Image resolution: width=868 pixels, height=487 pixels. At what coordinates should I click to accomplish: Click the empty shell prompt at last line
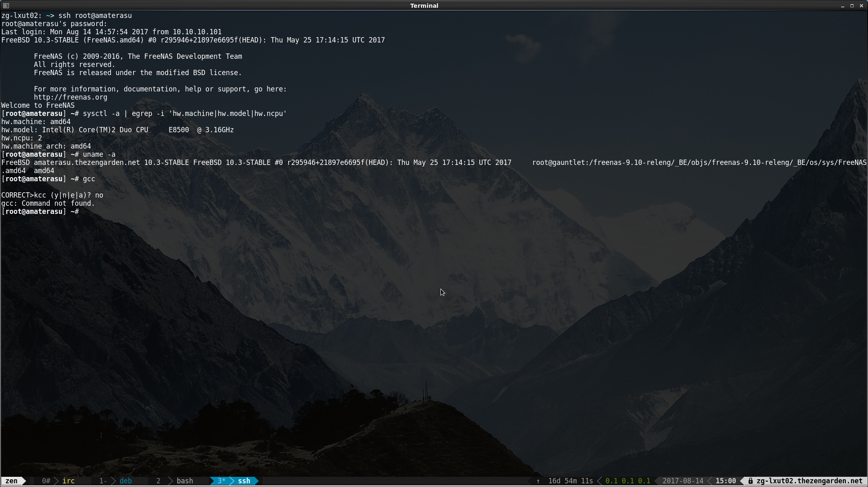[x=40, y=211]
